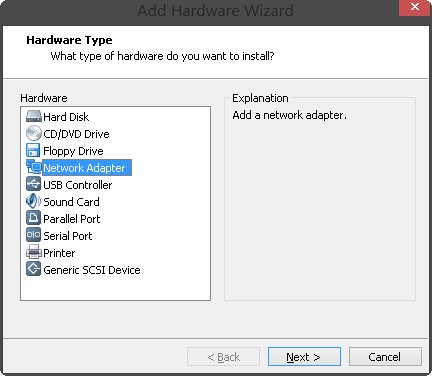This screenshot has width=432, height=376.
Task: Select the USB Controller icon
Action: point(33,184)
